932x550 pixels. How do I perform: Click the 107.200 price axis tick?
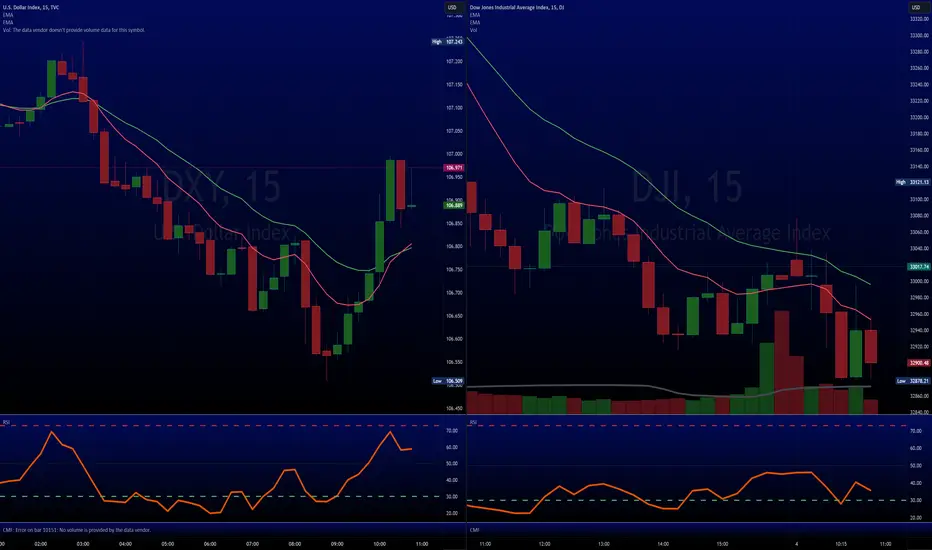(454, 61)
